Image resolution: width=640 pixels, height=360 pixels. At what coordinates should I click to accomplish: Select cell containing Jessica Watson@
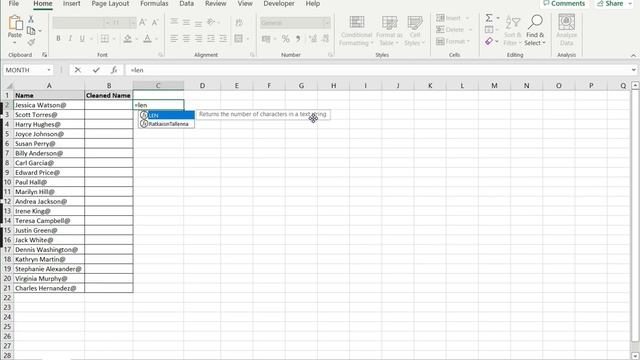click(x=49, y=105)
